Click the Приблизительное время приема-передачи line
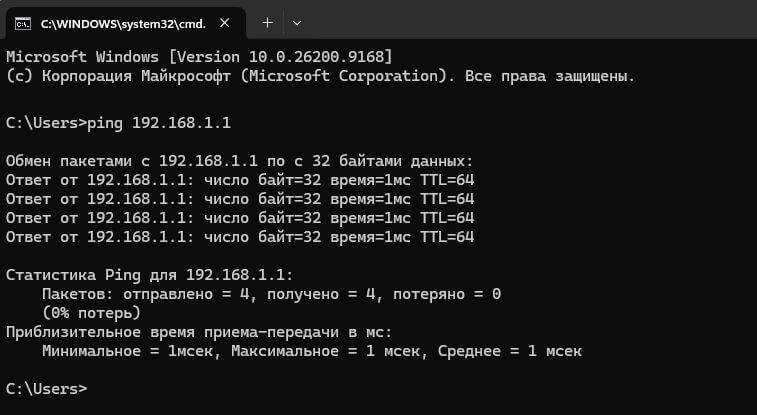 [x=199, y=332]
